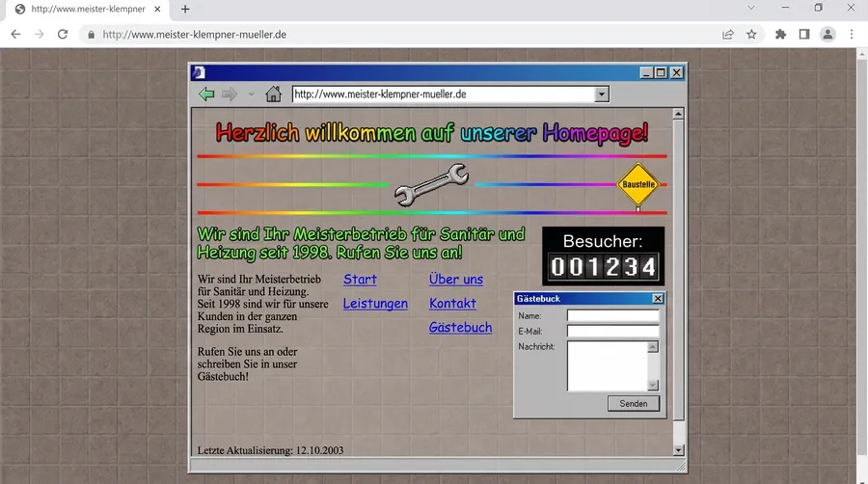Select the meister-klempner browser tab
Viewport: 868px width, 484px height.
click(89, 10)
